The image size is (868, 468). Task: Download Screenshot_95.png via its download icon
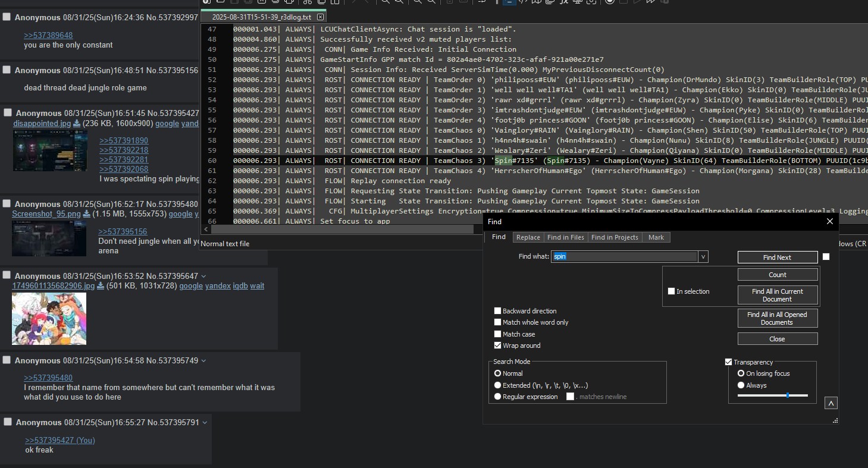pyautogui.click(x=87, y=214)
